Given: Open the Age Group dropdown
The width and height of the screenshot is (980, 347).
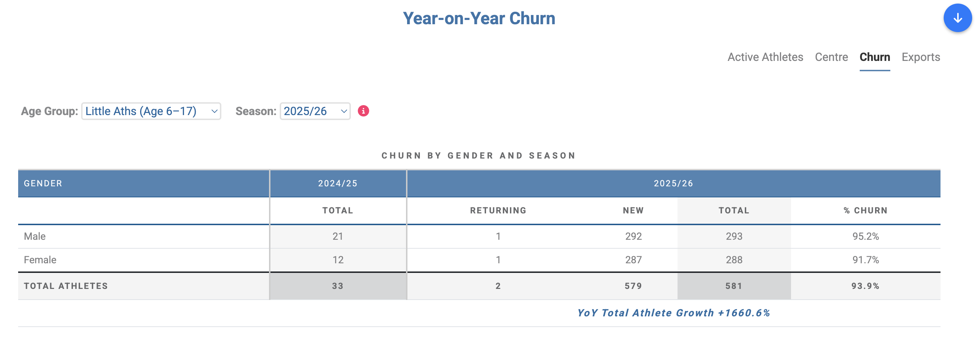Looking at the screenshot, I should click(151, 111).
